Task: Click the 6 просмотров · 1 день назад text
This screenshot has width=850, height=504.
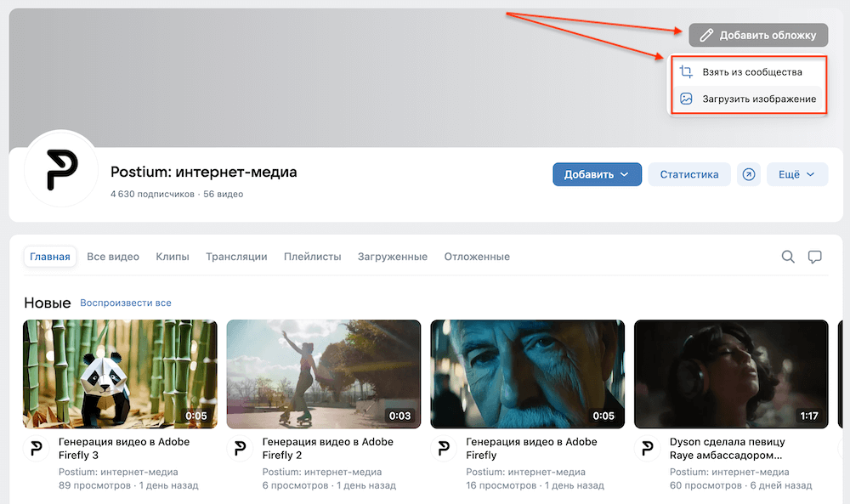Action: (x=329, y=485)
